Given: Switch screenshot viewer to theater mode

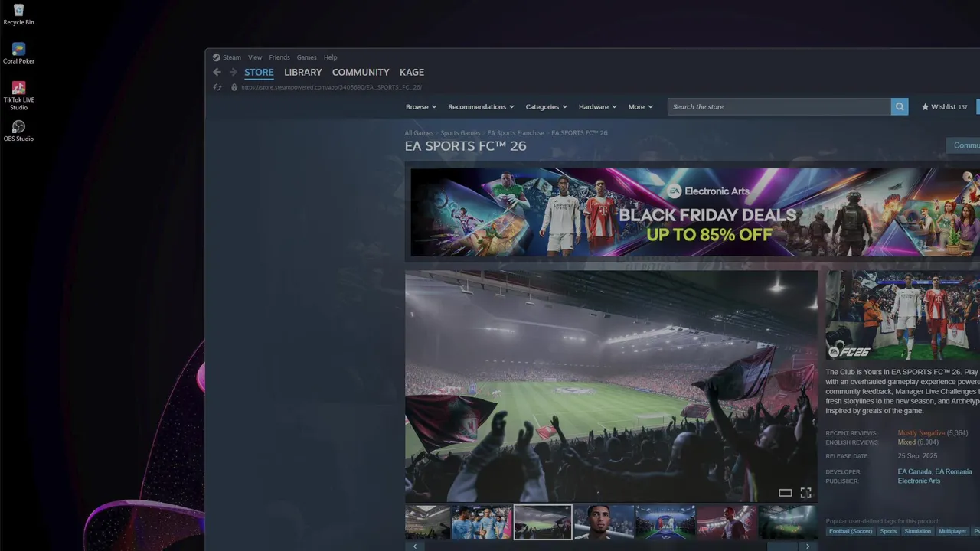Looking at the screenshot, I should pyautogui.click(x=785, y=493).
